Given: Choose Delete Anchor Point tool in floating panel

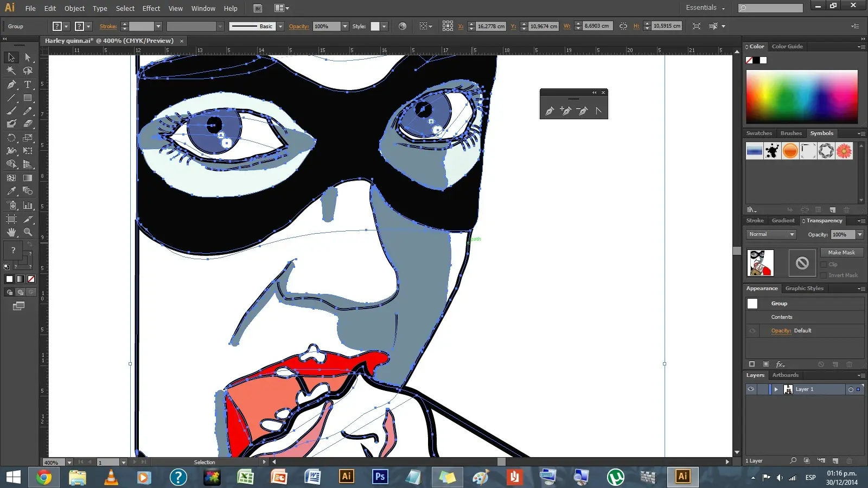Looking at the screenshot, I should [582, 111].
